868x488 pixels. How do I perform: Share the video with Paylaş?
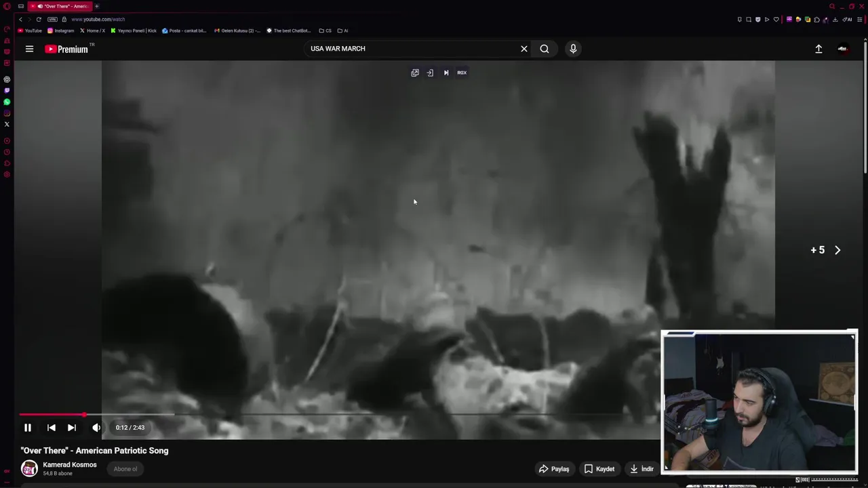[x=554, y=469]
